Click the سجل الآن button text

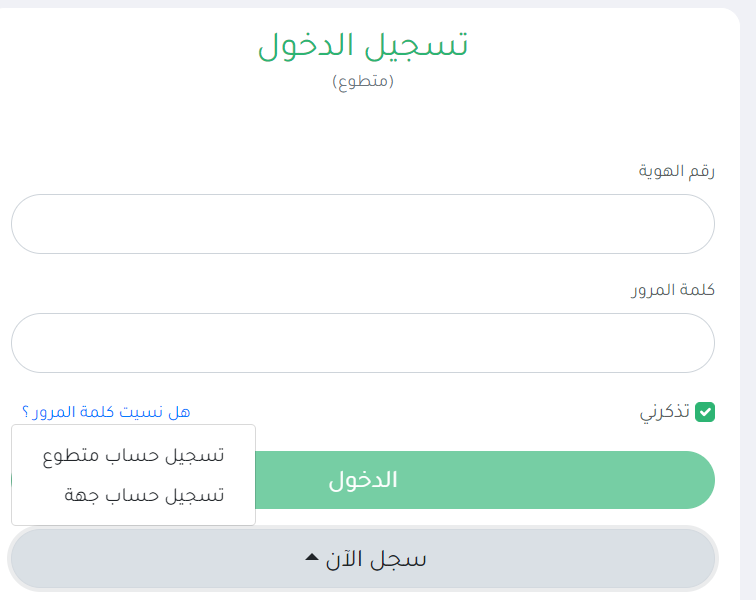pyautogui.click(x=376, y=559)
